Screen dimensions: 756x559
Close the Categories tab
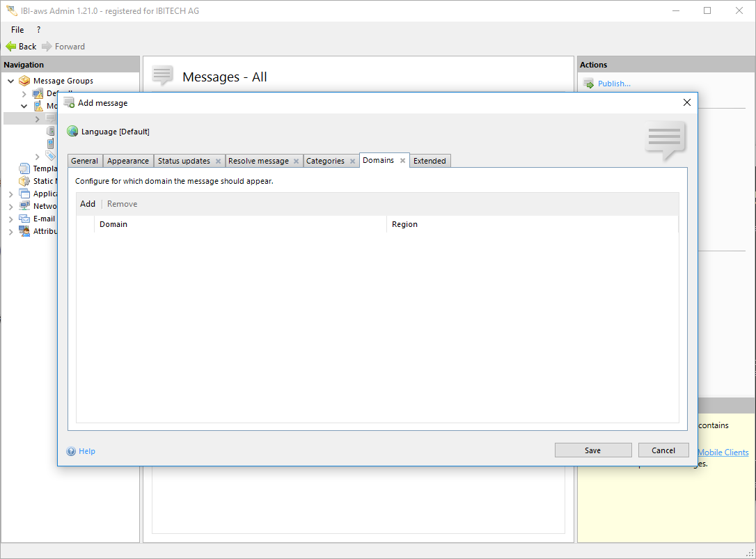click(352, 161)
